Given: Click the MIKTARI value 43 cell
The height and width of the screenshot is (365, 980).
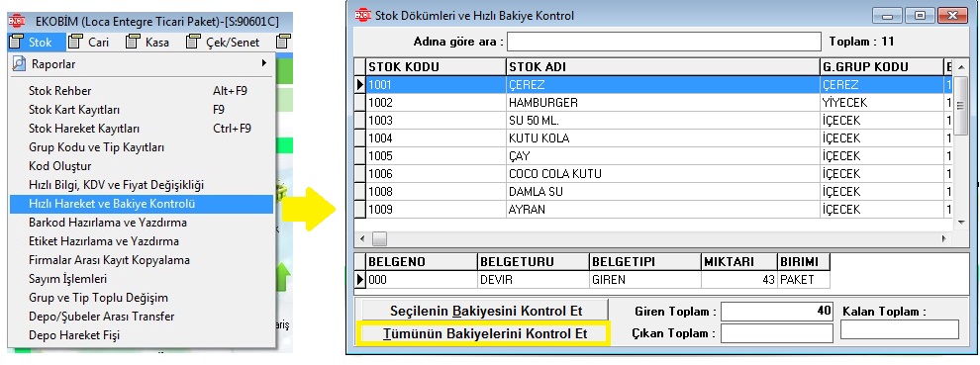Looking at the screenshot, I should pyautogui.click(x=739, y=279).
